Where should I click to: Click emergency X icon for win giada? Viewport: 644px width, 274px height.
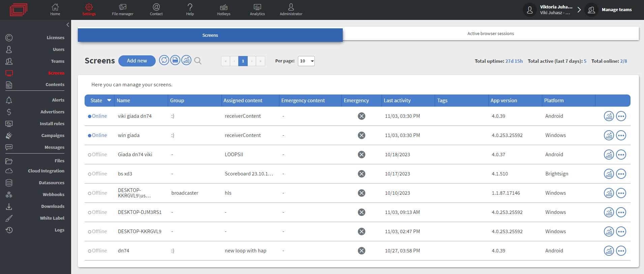click(x=362, y=135)
